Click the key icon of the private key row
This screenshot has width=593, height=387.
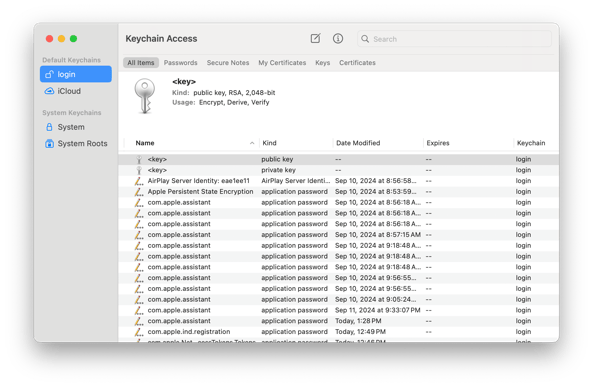coord(139,170)
